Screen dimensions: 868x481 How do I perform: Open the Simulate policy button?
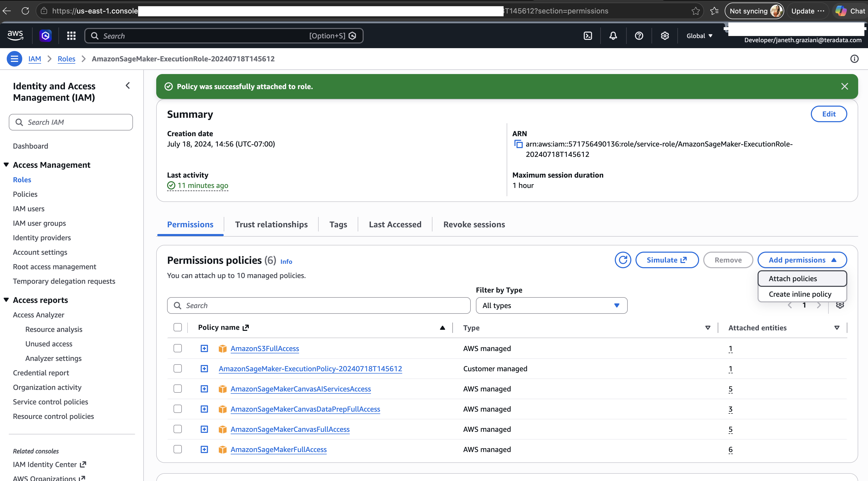pyautogui.click(x=667, y=260)
